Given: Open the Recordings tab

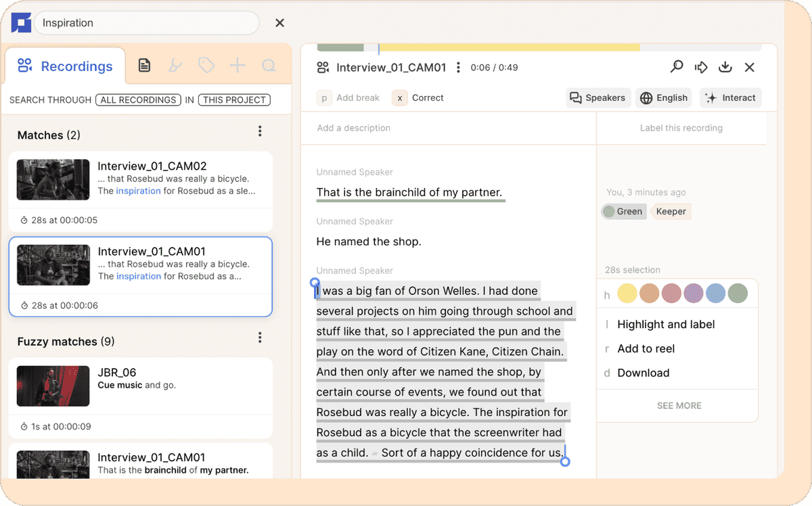Looking at the screenshot, I should 65,66.
